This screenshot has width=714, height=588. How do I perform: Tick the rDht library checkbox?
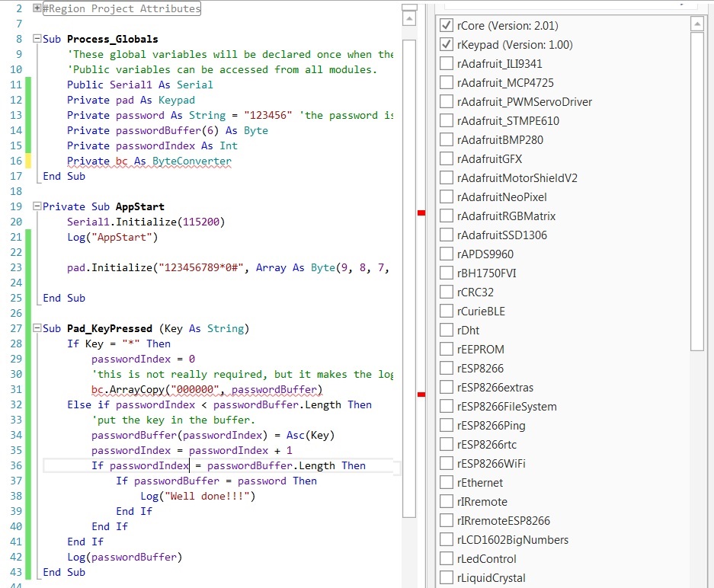tap(447, 331)
